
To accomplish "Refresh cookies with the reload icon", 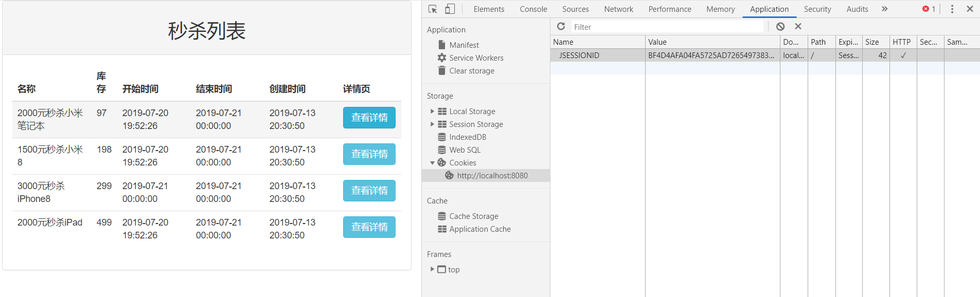I will coord(561,26).
